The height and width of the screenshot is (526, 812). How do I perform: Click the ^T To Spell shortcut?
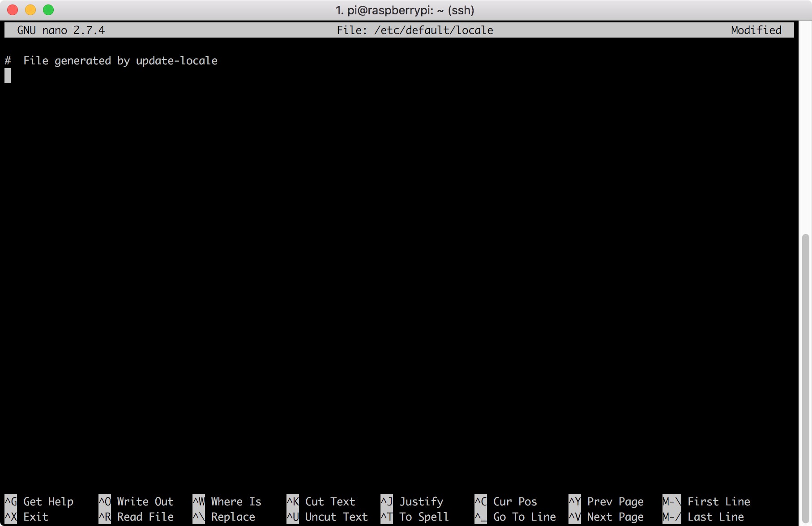[x=415, y=517]
